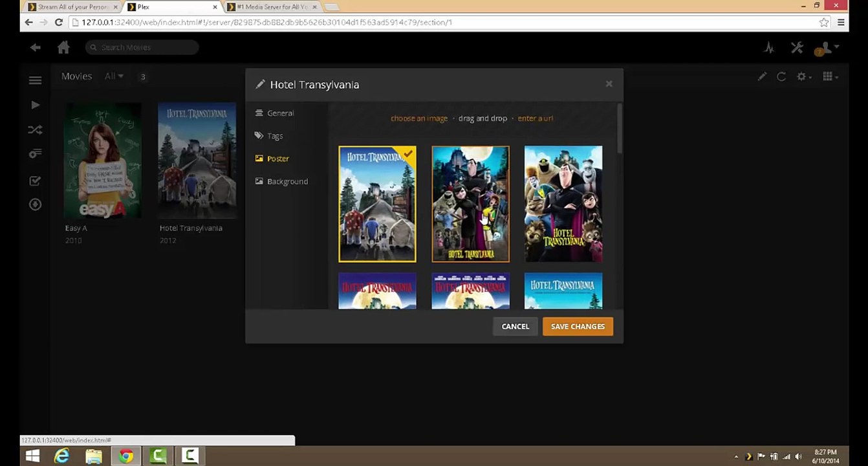Expand the All filter dropdown
868x466 pixels.
point(114,76)
